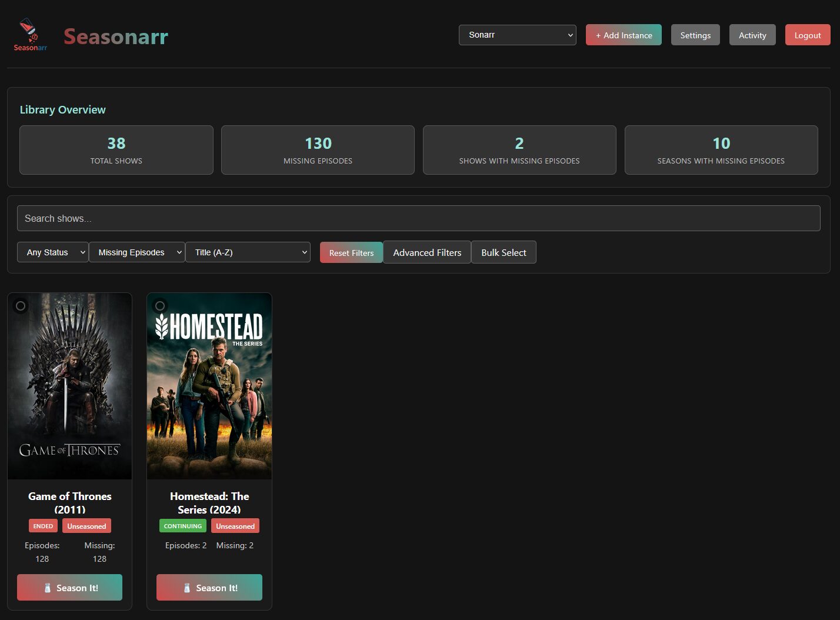The image size is (840, 620).
Task: Select Shows With Missing Episodes card
Action: tap(519, 150)
